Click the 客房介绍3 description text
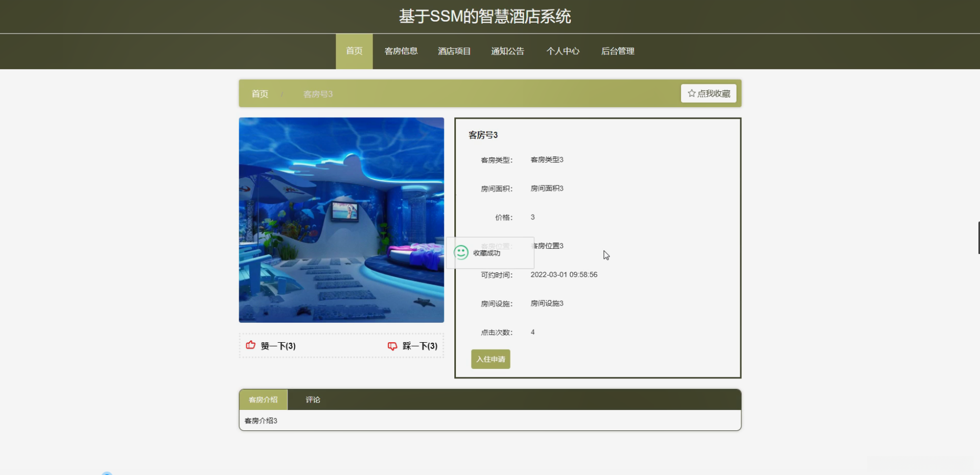 click(261, 421)
